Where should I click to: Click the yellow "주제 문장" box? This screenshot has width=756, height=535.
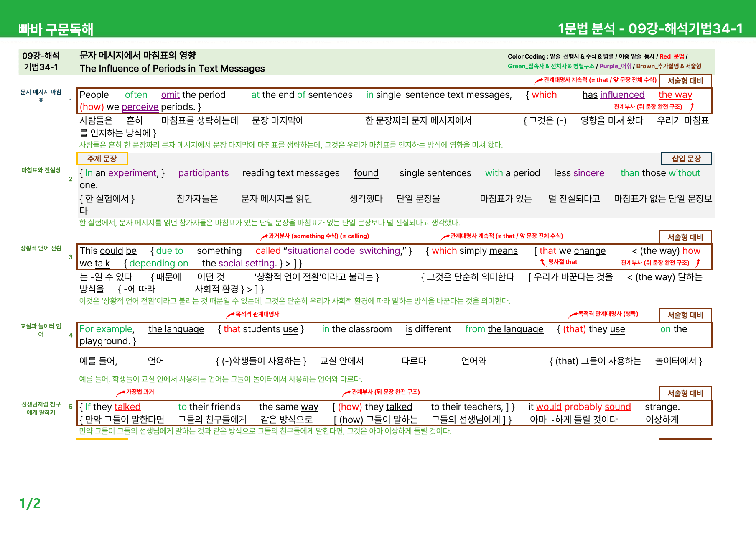click(x=102, y=159)
